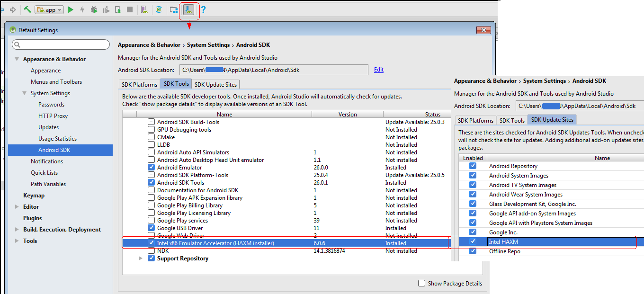Start debugging with the bug icon

[94, 9]
